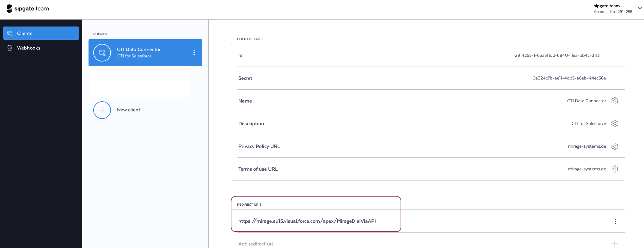Edit Name with its gear icon
644x248 pixels.
pos(615,101)
